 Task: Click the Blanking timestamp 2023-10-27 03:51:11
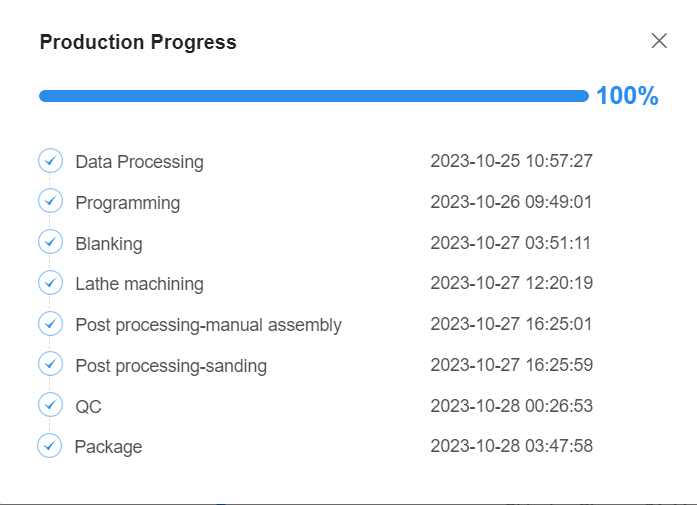click(x=511, y=243)
